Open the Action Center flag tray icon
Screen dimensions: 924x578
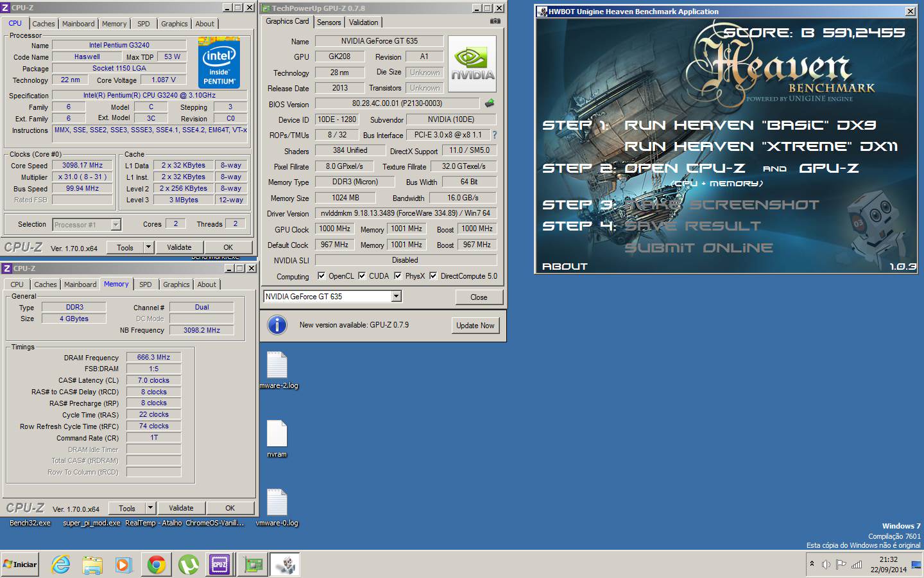pyautogui.click(x=841, y=565)
